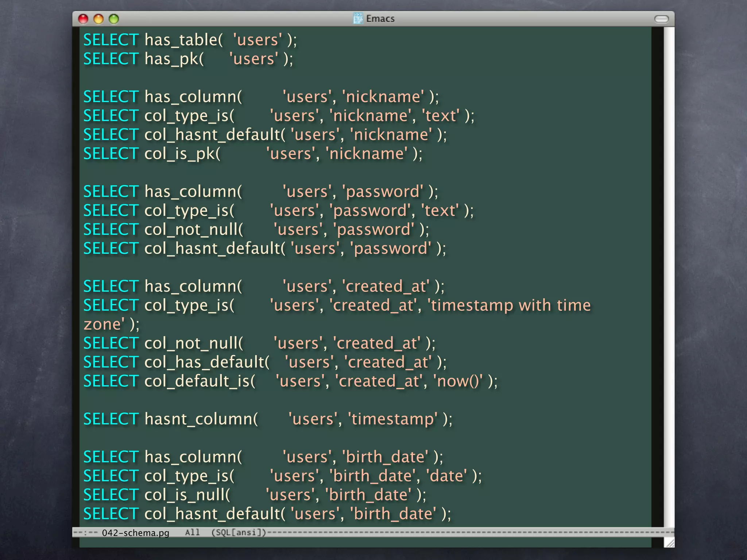Image resolution: width=747 pixels, height=560 pixels.
Task: Click 'nickname' in the col_is_pk line
Action: (366, 154)
